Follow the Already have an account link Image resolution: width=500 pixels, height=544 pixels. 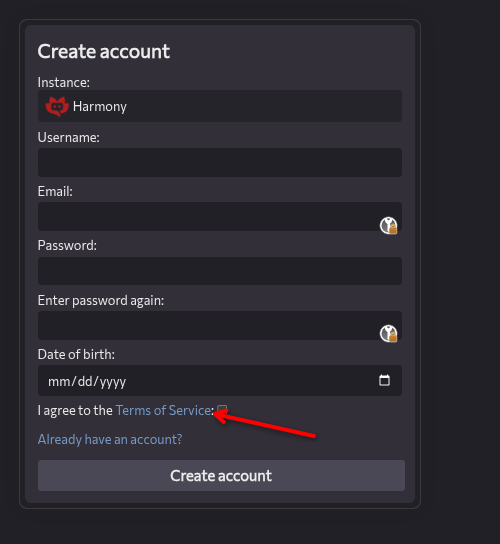click(x=110, y=440)
